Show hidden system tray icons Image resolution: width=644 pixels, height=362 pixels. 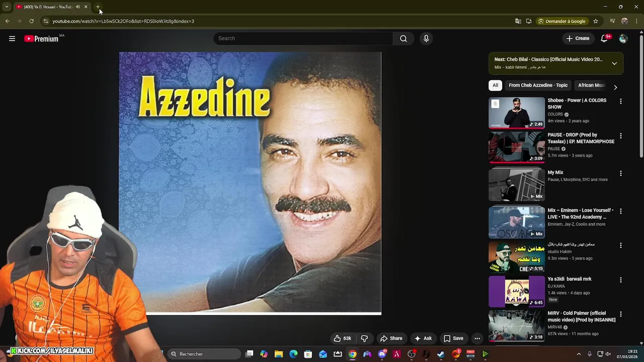579,354
